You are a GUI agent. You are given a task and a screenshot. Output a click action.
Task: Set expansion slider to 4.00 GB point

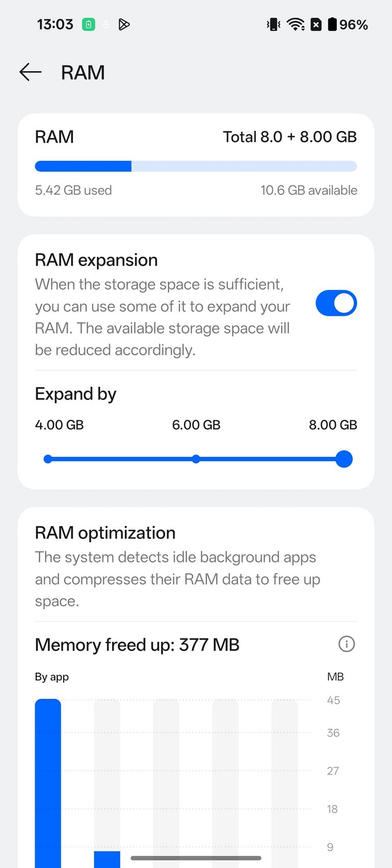click(x=48, y=459)
